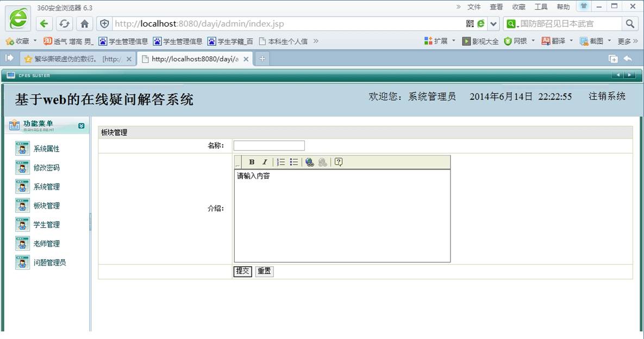644x339 pixels.
Task: Open the address bar history dropdown
Action: pyautogui.click(x=492, y=24)
